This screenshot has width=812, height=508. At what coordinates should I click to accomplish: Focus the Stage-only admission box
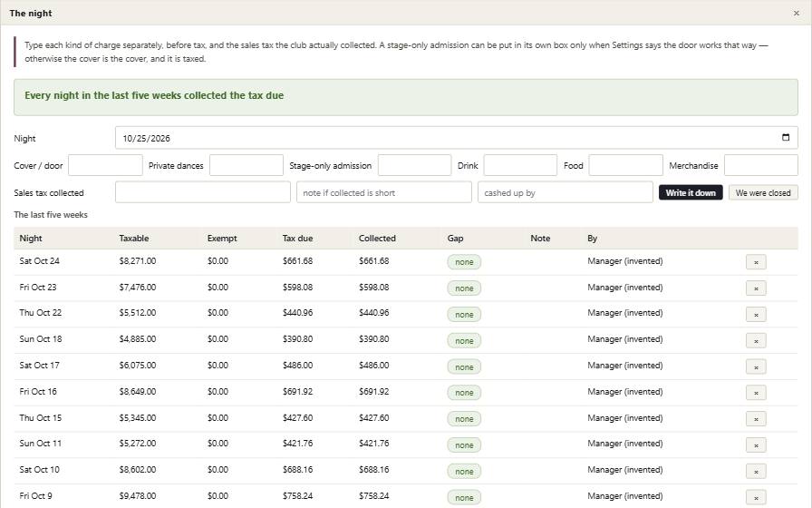click(414, 165)
